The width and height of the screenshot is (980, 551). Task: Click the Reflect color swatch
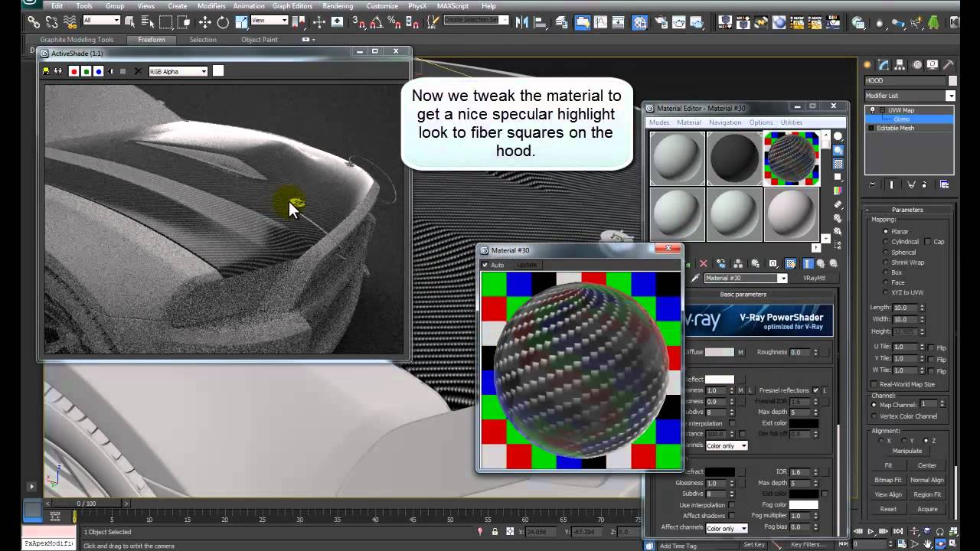click(x=720, y=380)
